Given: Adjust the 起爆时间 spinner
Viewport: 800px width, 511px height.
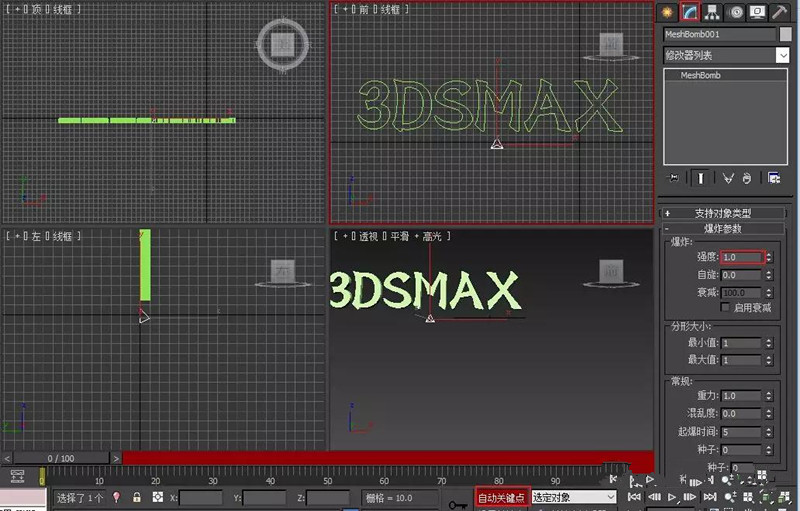Looking at the screenshot, I should [x=769, y=432].
